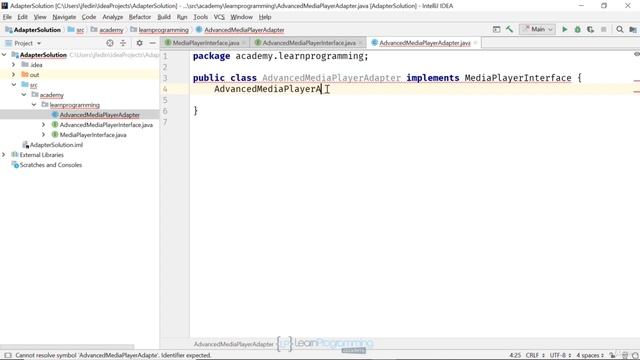The width and height of the screenshot is (640, 360).
Task: Open Project panel settings gear
Action: pyautogui.click(x=140, y=43)
